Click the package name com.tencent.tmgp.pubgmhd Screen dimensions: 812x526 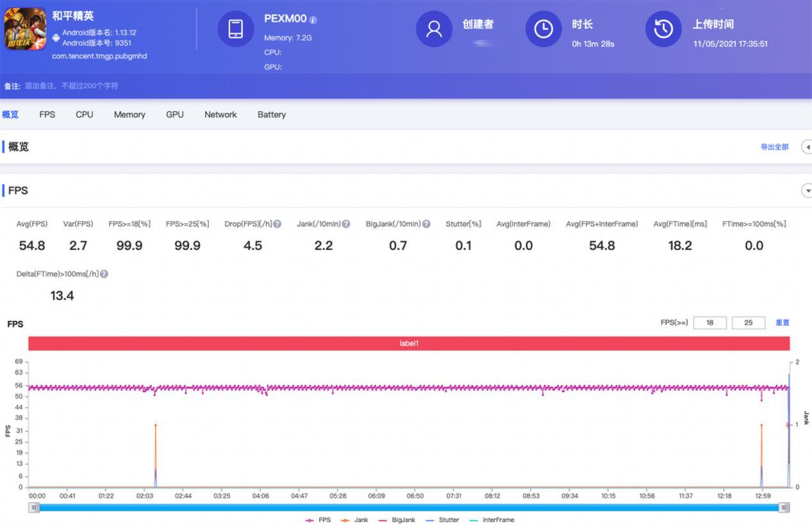99,56
